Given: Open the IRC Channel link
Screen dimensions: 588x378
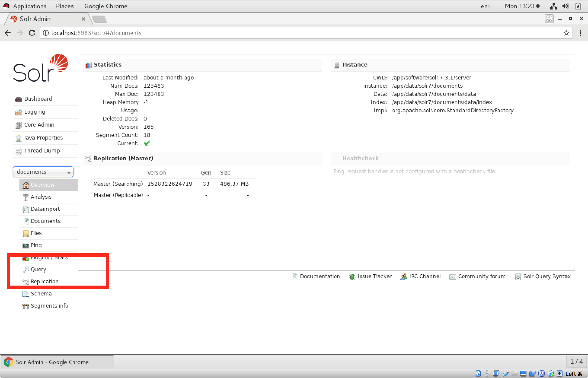Looking at the screenshot, I should tap(420, 276).
